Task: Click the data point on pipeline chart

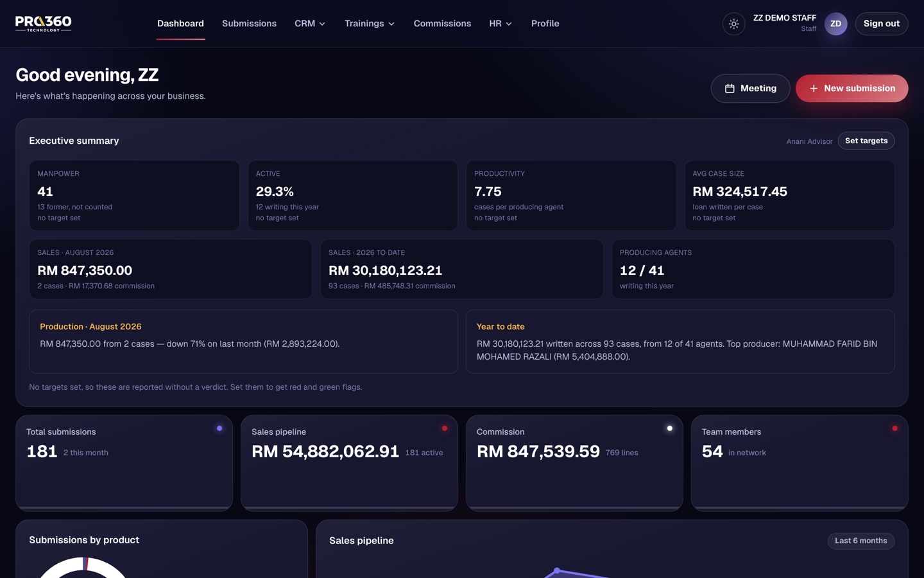Action: coord(557,570)
